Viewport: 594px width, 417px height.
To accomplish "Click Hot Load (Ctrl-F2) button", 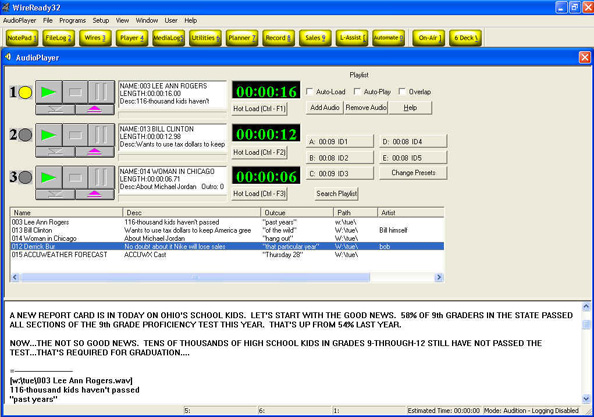I will click(259, 152).
